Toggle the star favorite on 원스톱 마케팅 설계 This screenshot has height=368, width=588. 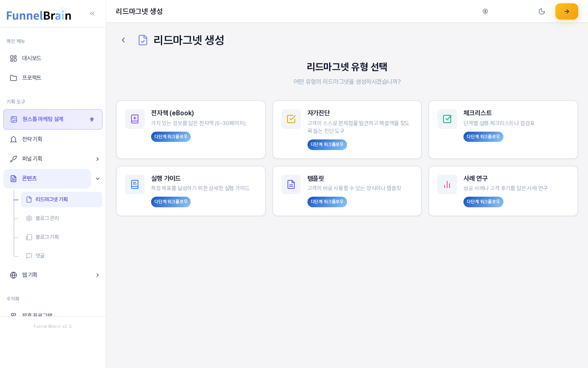tap(92, 119)
